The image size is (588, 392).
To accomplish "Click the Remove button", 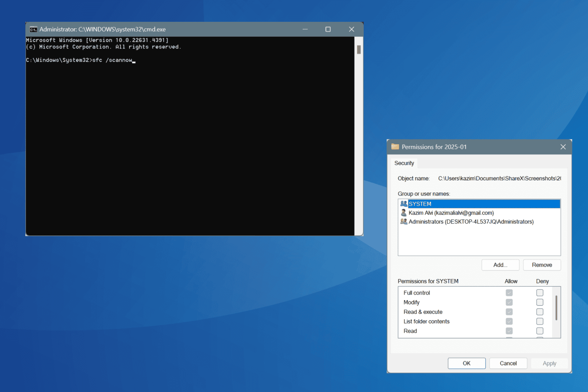I will (542, 265).
